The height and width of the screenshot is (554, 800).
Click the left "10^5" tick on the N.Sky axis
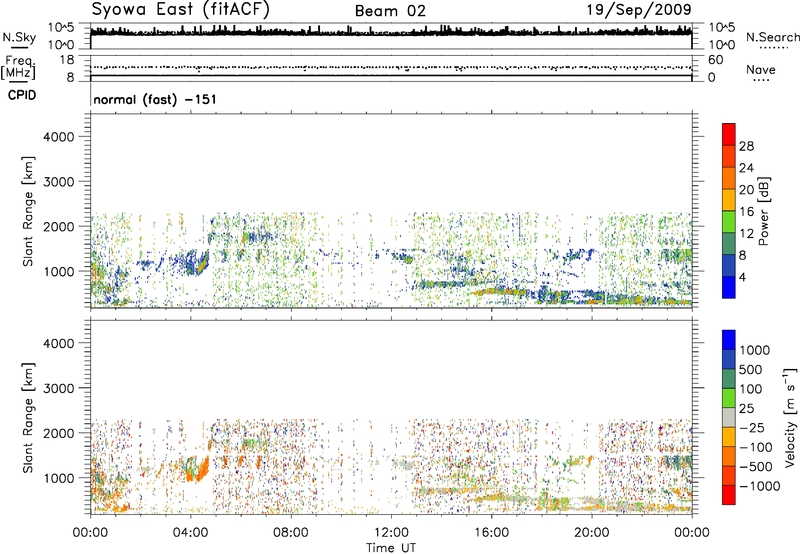click(x=61, y=27)
